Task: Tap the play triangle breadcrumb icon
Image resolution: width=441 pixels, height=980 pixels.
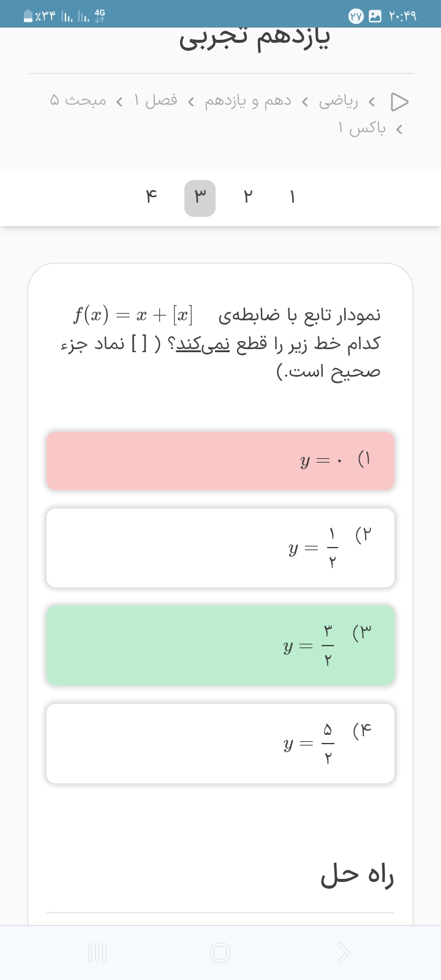Action: click(399, 102)
